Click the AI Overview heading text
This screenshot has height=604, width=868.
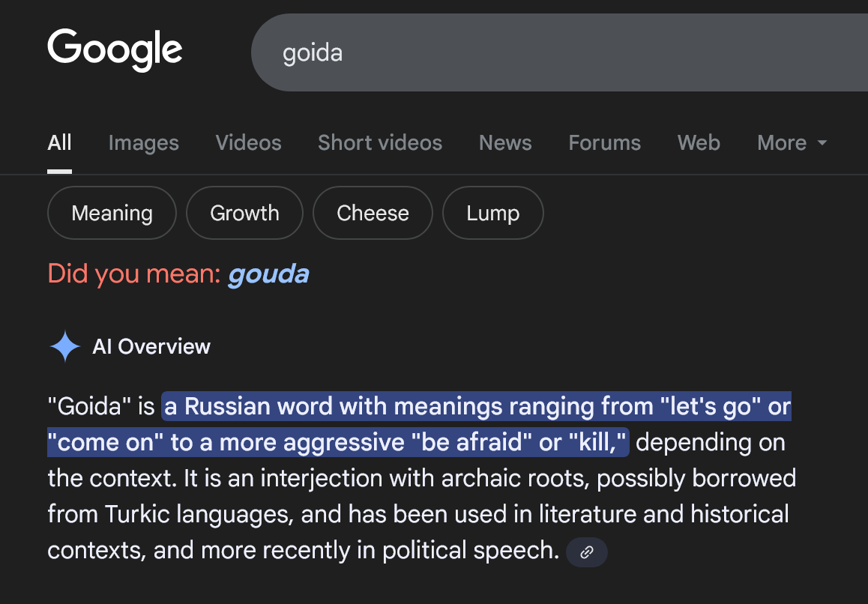pos(151,346)
